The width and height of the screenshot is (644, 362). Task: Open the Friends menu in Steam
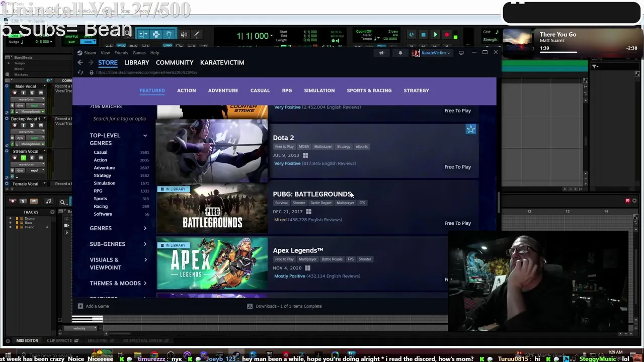121,53
